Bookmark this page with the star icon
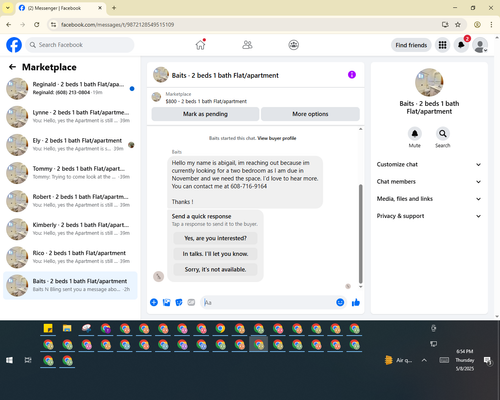This screenshot has width=500, height=400. (458, 24)
